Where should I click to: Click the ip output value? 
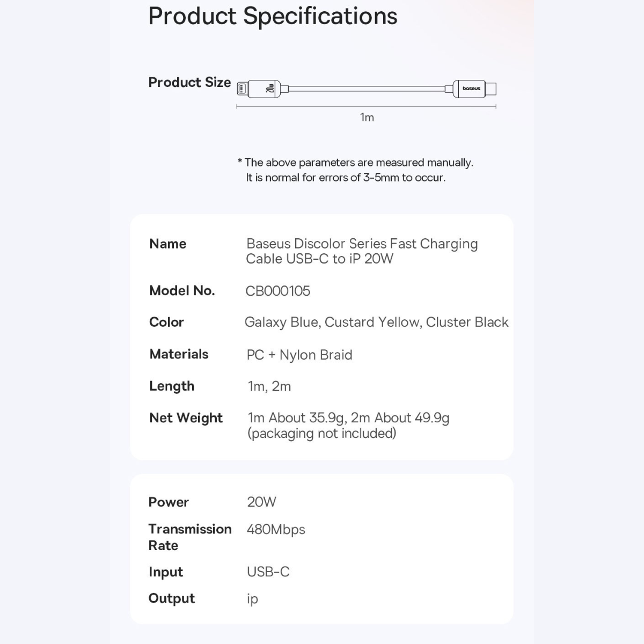pos(252,599)
